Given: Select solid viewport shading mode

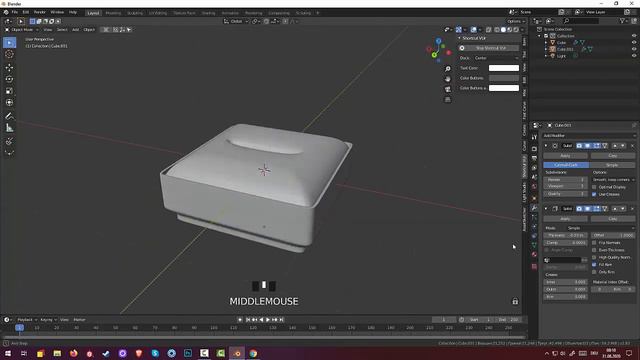Looking at the screenshot, I should tap(503, 30).
